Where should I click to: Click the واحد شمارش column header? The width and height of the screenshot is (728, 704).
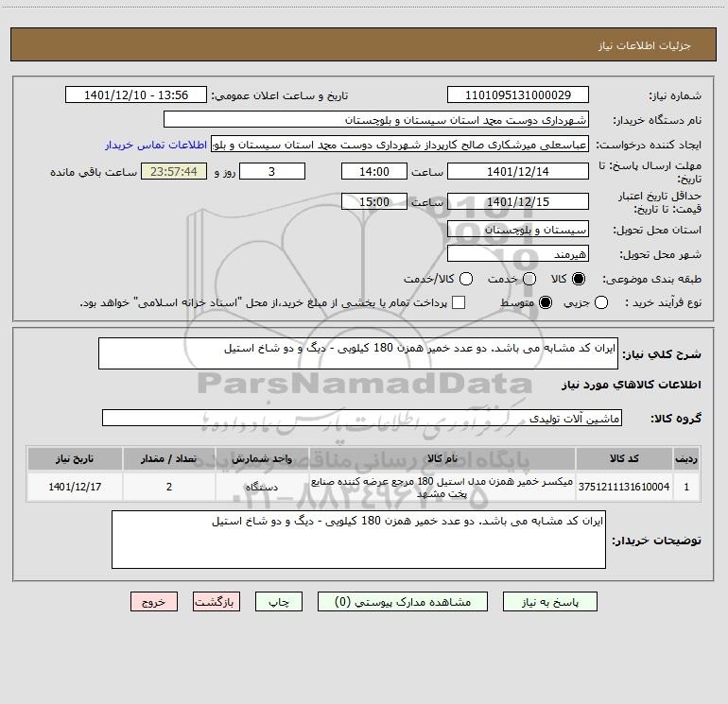click(262, 459)
